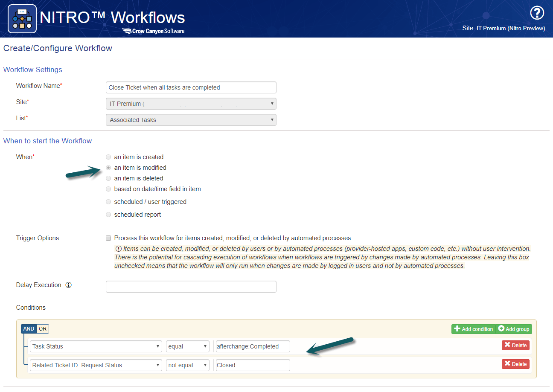This screenshot has width=553, height=392.
Task: Click the 'Site: IT Premium (Nitro Preview)' text
Action: click(x=504, y=28)
